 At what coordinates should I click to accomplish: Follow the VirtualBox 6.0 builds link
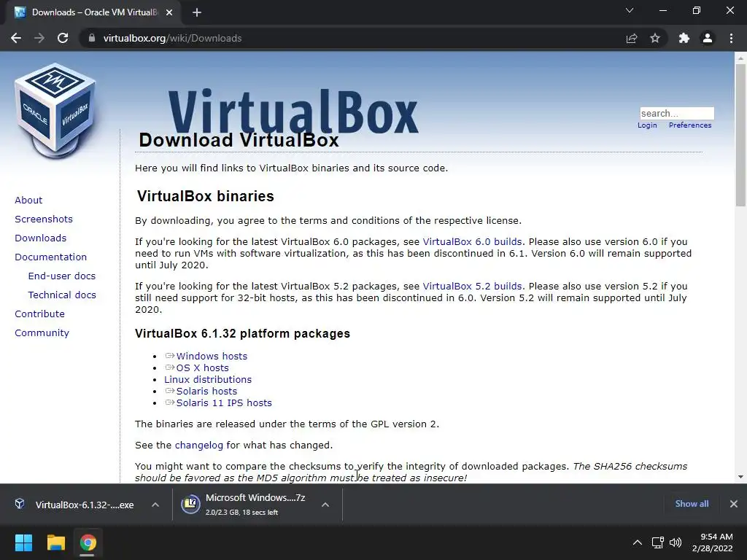(x=472, y=242)
